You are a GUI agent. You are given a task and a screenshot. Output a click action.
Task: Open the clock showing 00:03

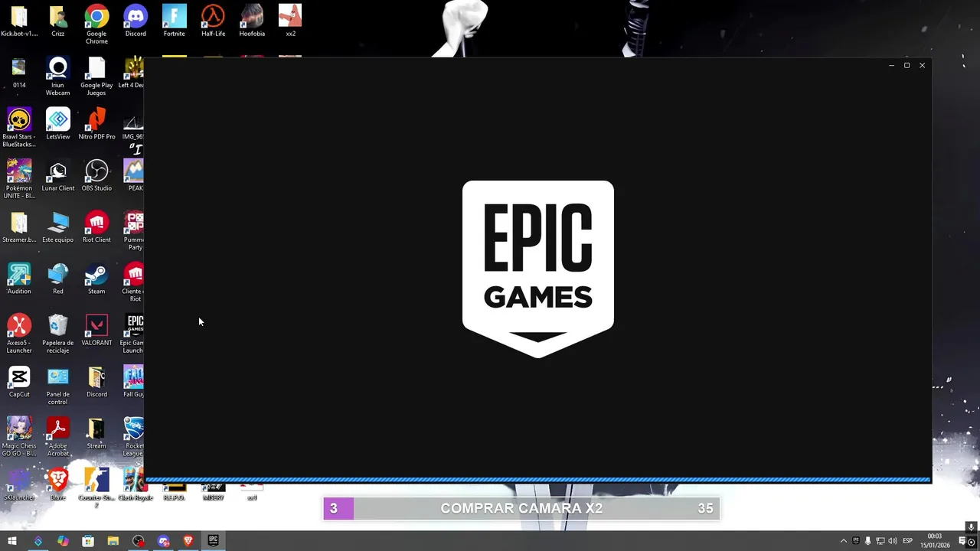(936, 541)
